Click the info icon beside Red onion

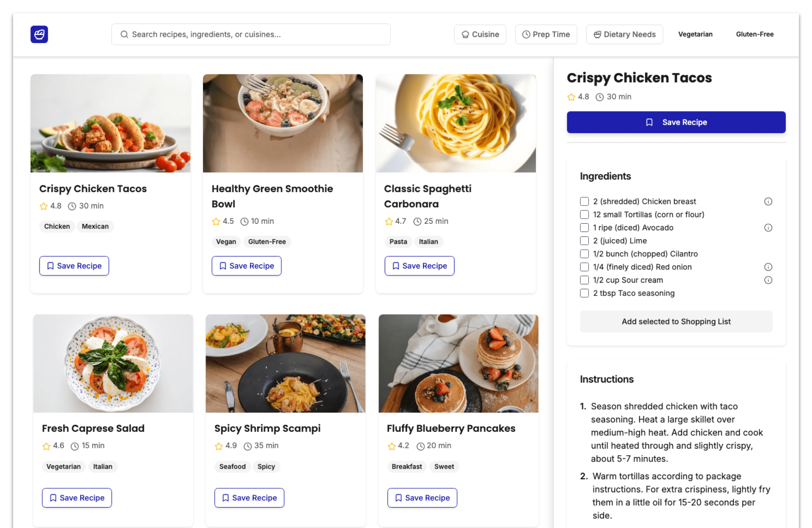click(x=768, y=267)
